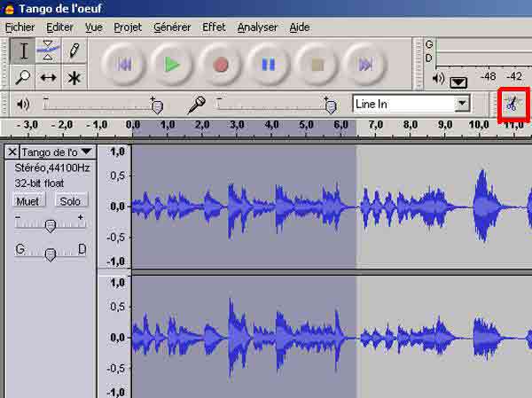Open the Vue menu
The height and width of the screenshot is (398, 532).
point(94,27)
